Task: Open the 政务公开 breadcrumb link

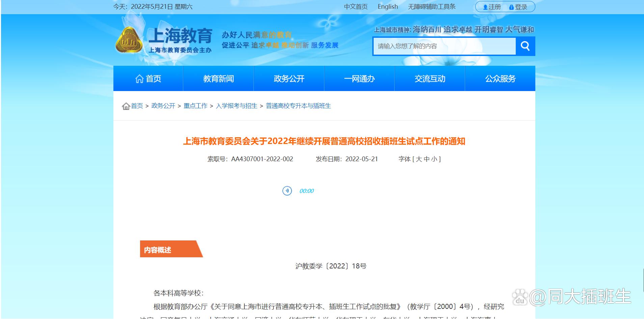Action: (x=163, y=106)
